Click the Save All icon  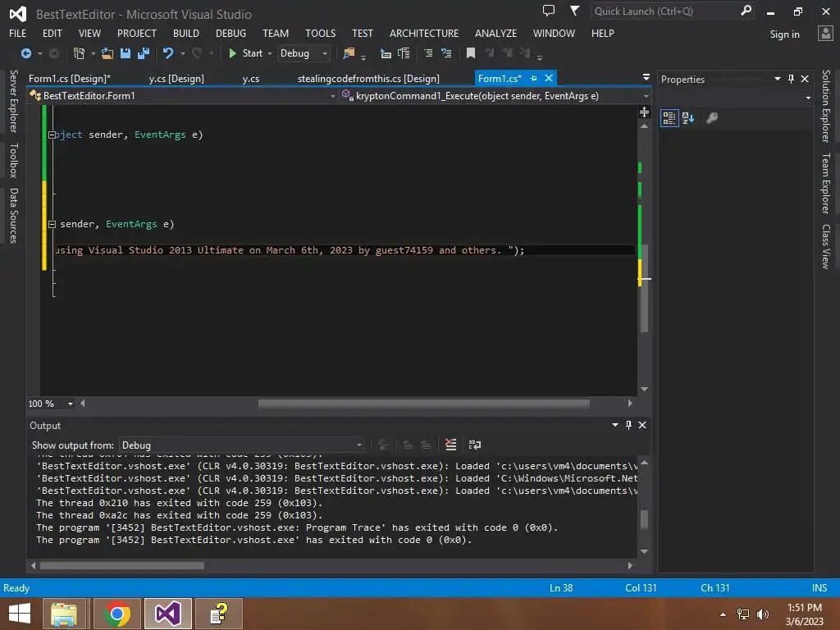coord(144,53)
